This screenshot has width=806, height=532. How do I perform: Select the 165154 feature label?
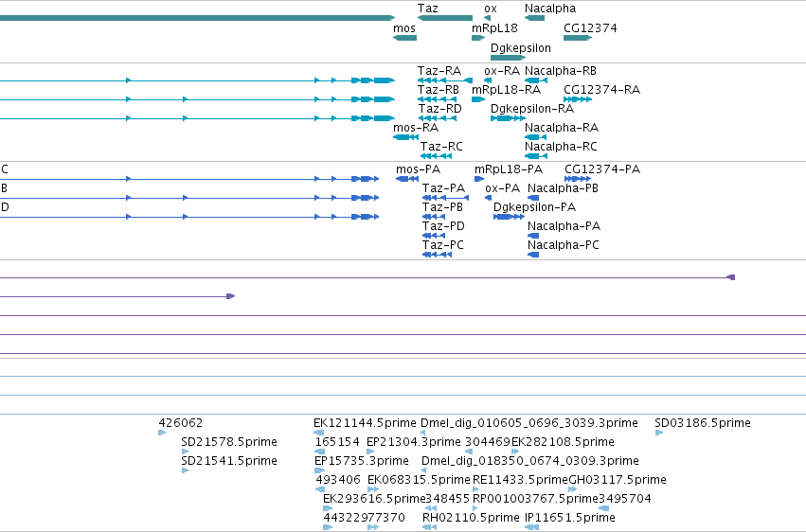click(x=337, y=442)
